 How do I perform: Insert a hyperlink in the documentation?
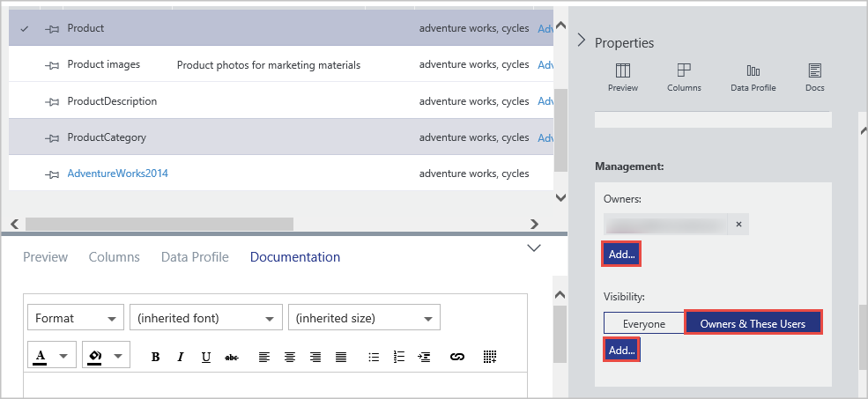point(456,357)
